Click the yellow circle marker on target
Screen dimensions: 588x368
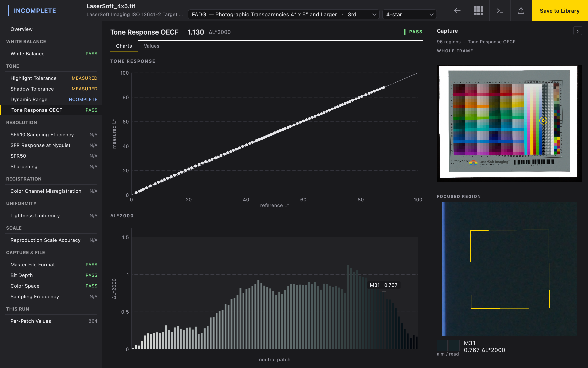[x=543, y=120]
